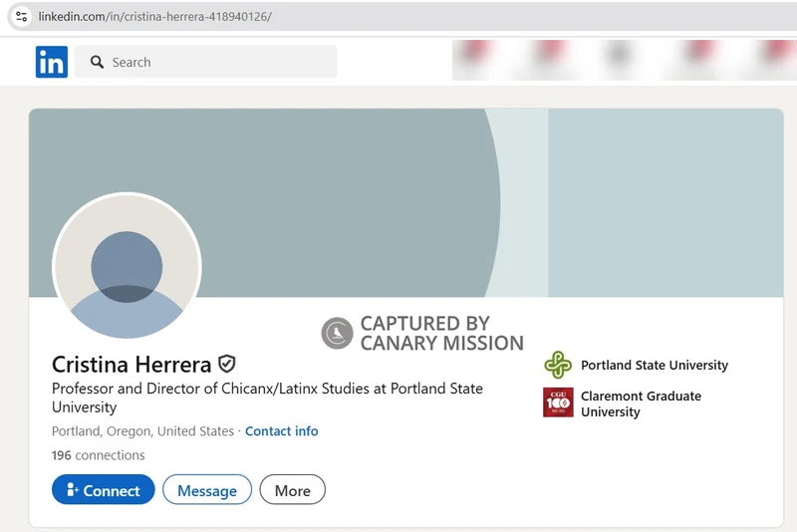
Task: Open the Portland State University text link
Action: pyautogui.click(x=654, y=365)
